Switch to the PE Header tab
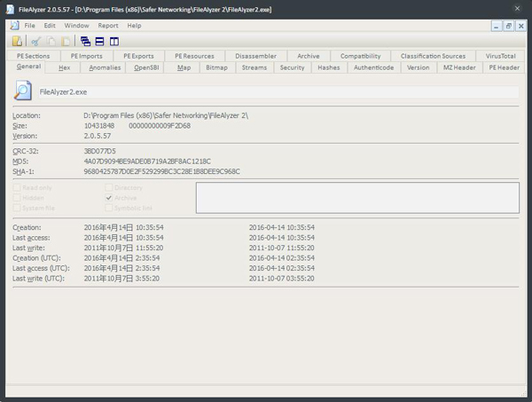Viewport: 532px width, 402px height. tap(505, 67)
